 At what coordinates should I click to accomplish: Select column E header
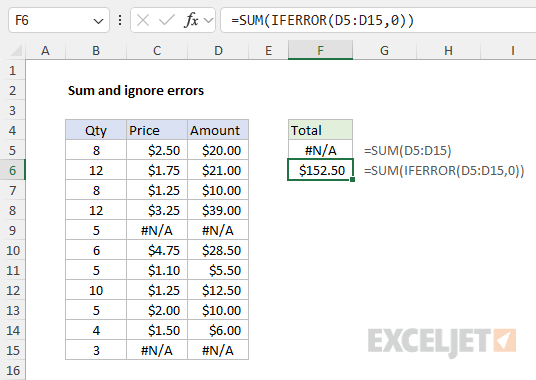pos(268,51)
